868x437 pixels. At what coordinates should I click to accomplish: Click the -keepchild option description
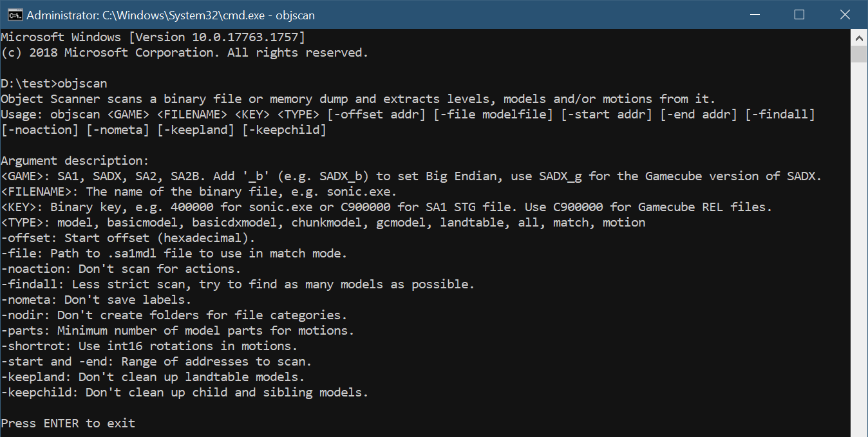coord(184,392)
